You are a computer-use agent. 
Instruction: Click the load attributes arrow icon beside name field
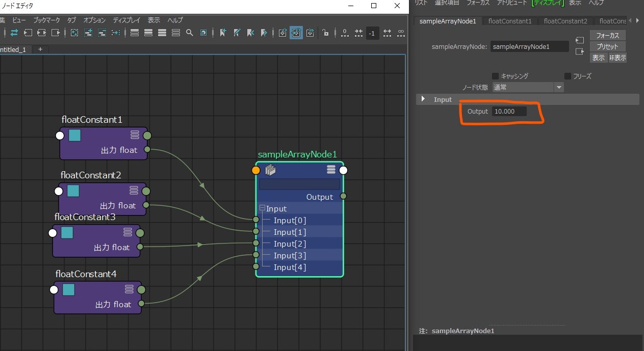click(579, 40)
